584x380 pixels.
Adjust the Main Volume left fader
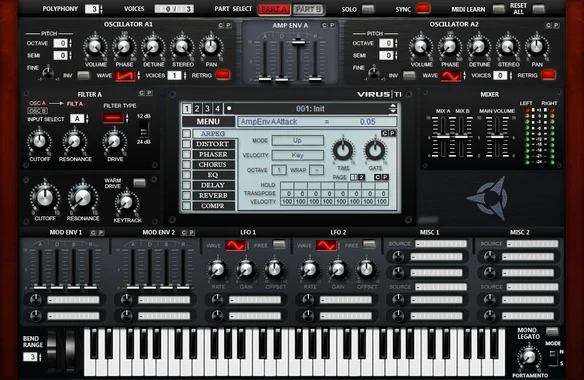pyautogui.click(x=497, y=137)
